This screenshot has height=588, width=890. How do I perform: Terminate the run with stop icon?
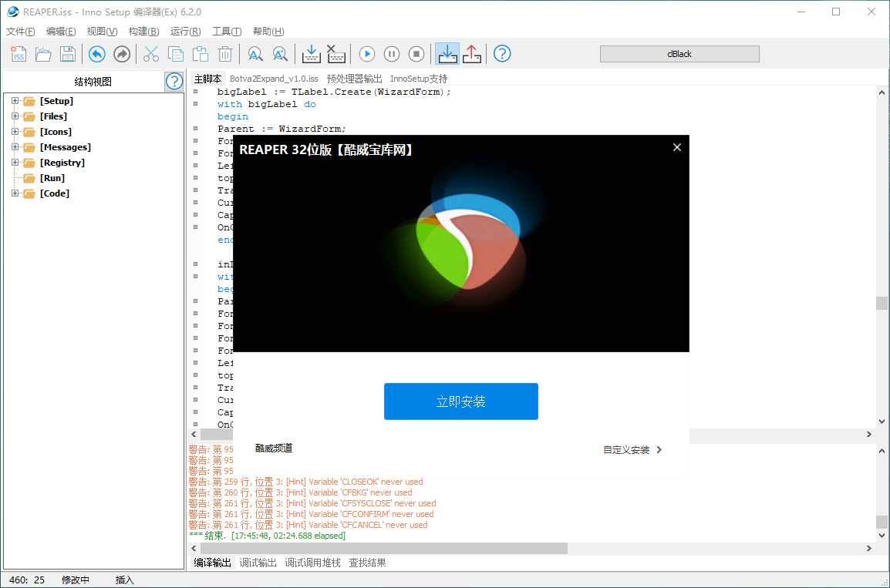tap(416, 54)
